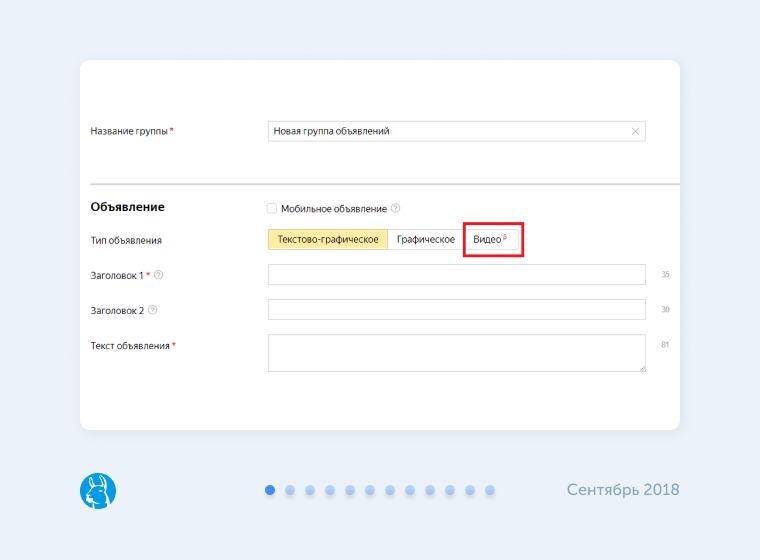Clear the group name field with the X icon
The width and height of the screenshot is (760, 560).
pyautogui.click(x=635, y=131)
